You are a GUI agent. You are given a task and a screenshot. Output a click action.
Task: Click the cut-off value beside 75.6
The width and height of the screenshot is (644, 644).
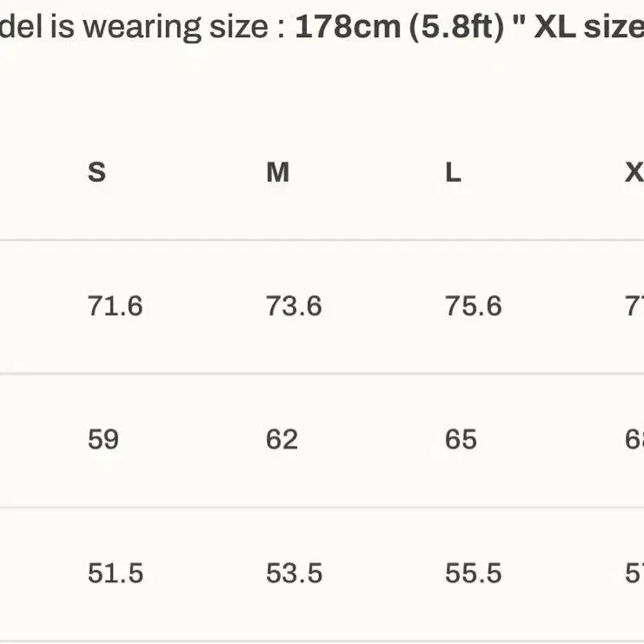(x=634, y=306)
